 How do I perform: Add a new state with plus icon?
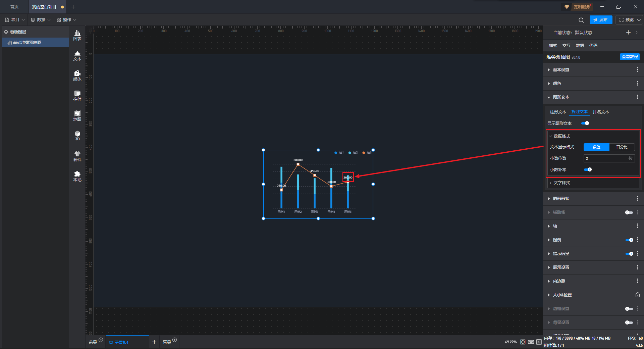pyautogui.click(x=628, y=33)
